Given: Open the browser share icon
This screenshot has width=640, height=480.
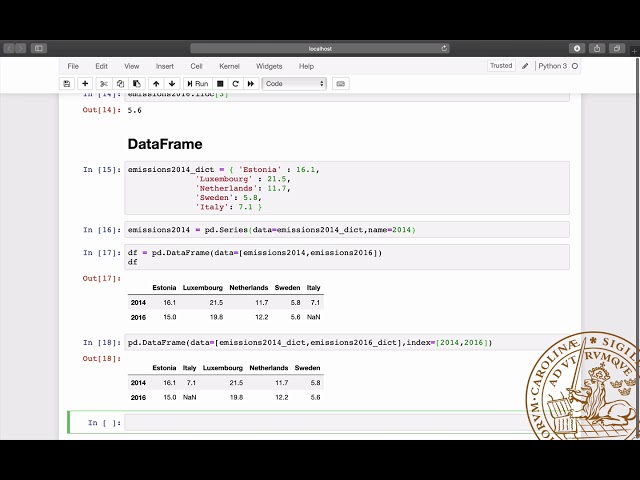Looking at the screenshot, I should [597, 49].
